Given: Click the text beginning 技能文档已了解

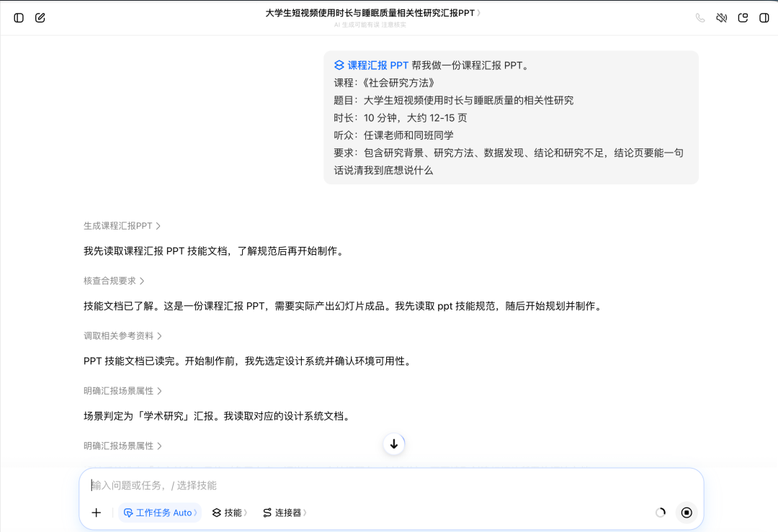Looking at the screenshot, I should (344, 307).
